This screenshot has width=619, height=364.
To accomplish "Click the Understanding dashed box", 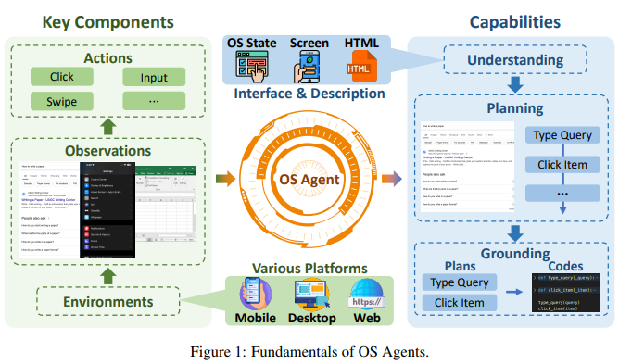I will [x=515, y=59].
